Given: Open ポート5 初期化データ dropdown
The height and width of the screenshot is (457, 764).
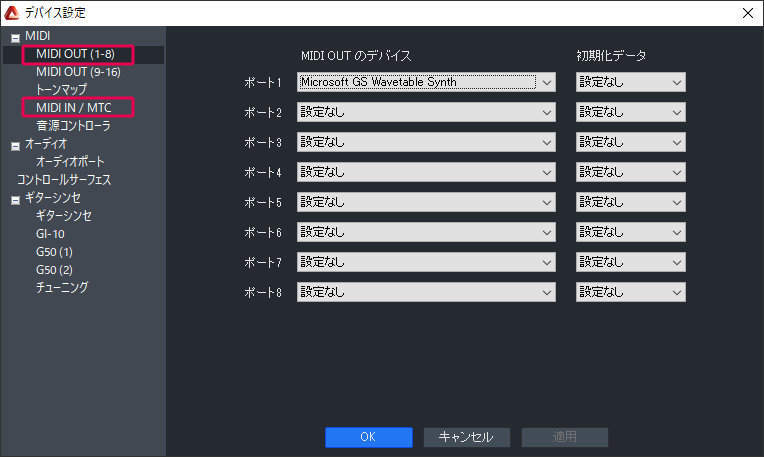Looking at the screenshot, I should 630,203.
